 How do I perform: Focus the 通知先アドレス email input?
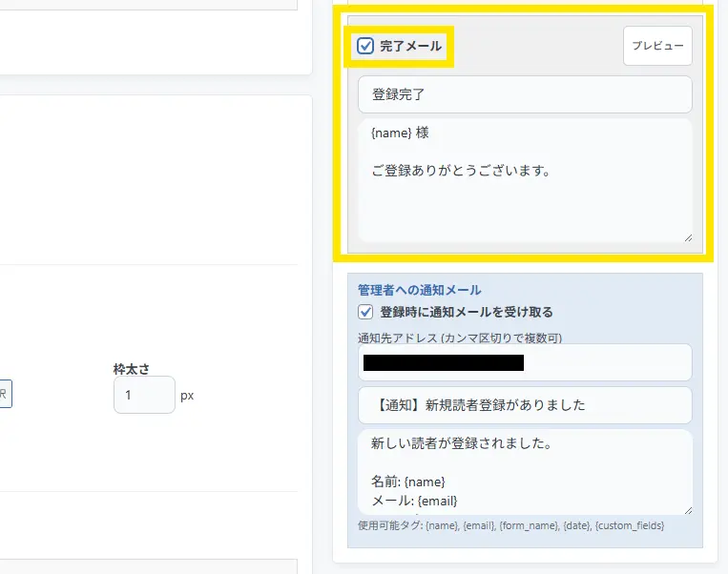(524, 362)
